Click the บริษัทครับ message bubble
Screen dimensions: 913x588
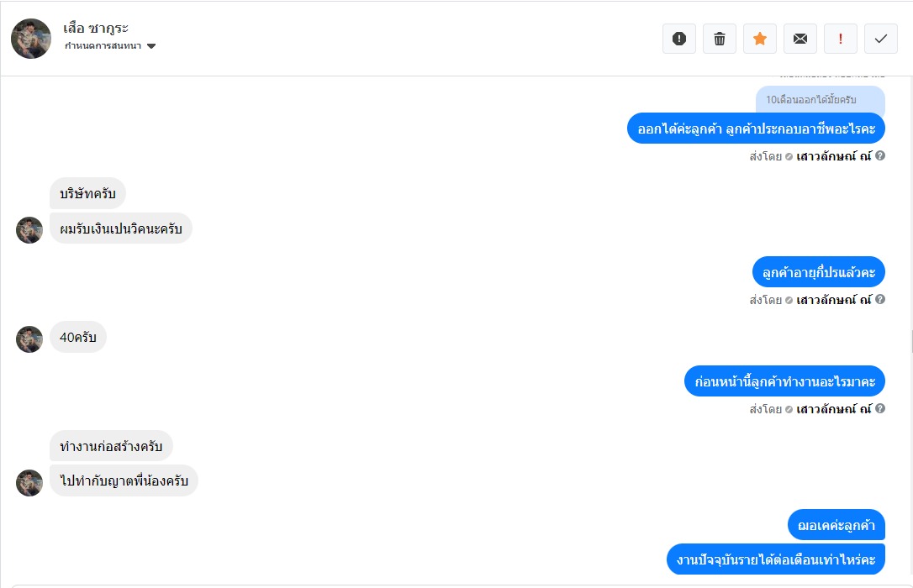click(87, 194)
